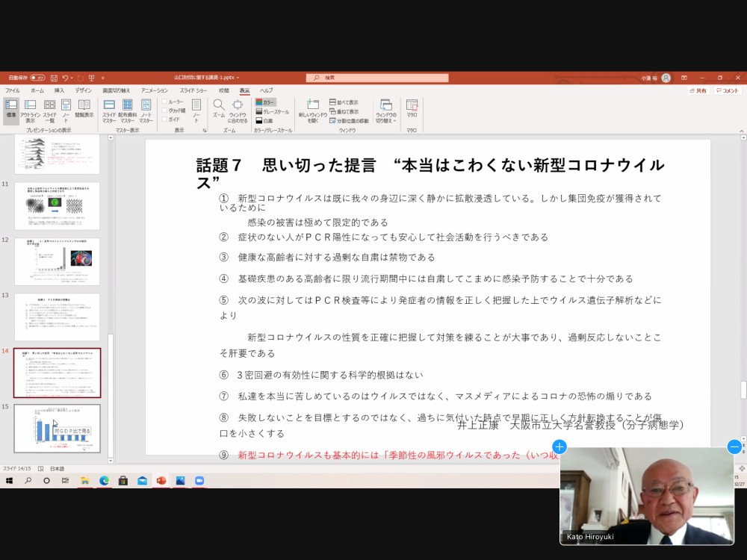Enable the Ruler (ルーラー) checkbox
The width and height of the screenshot is (747, 560).
coord(164,102)
